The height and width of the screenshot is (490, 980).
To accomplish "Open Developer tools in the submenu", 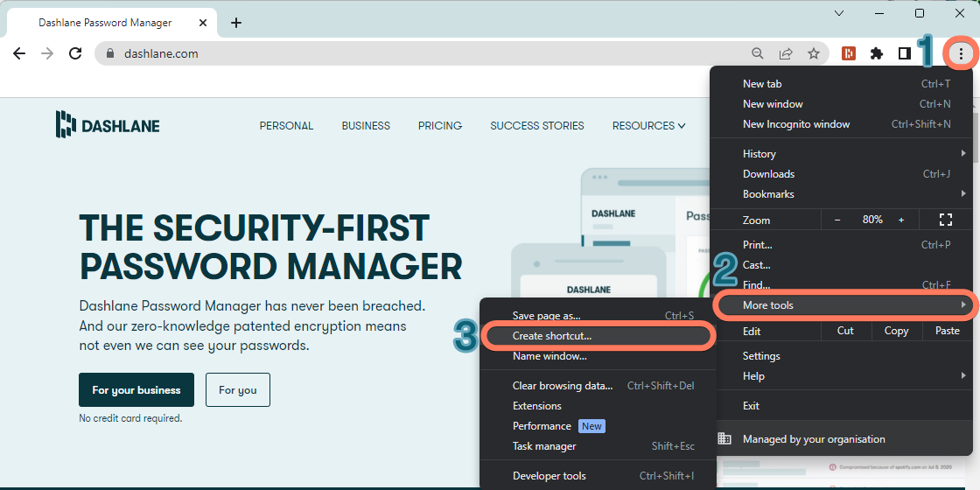I will (598, 476).
